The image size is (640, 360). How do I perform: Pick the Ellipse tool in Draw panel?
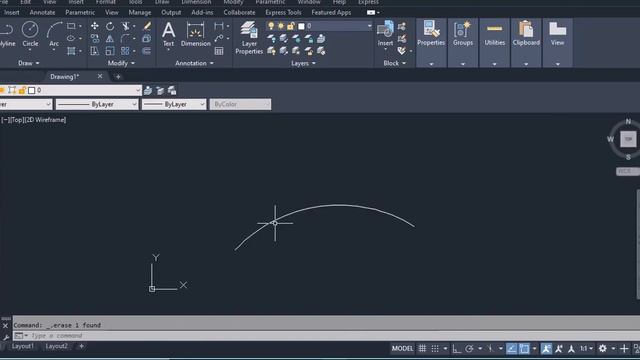tap(71, 38)
